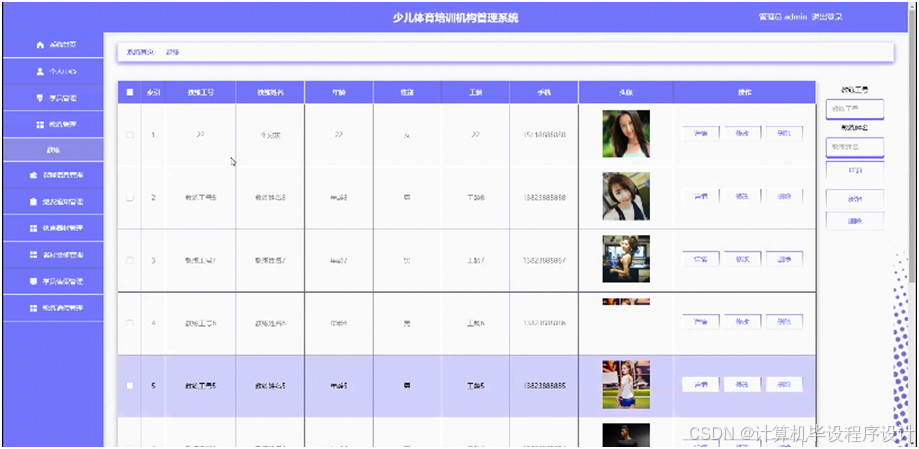919x449 pixels.
Task: Click 删除 for row index 2
Action: [784, 196]
